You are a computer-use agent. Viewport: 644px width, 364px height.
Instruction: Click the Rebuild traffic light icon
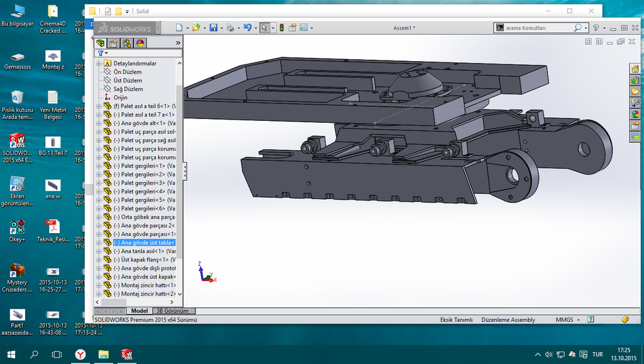281,28
